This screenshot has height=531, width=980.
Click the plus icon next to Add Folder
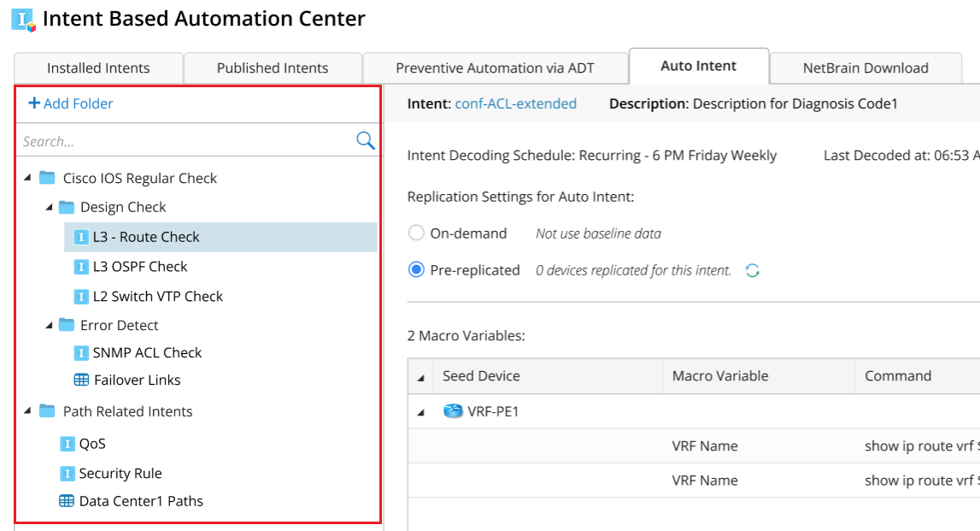coord(34,103)
